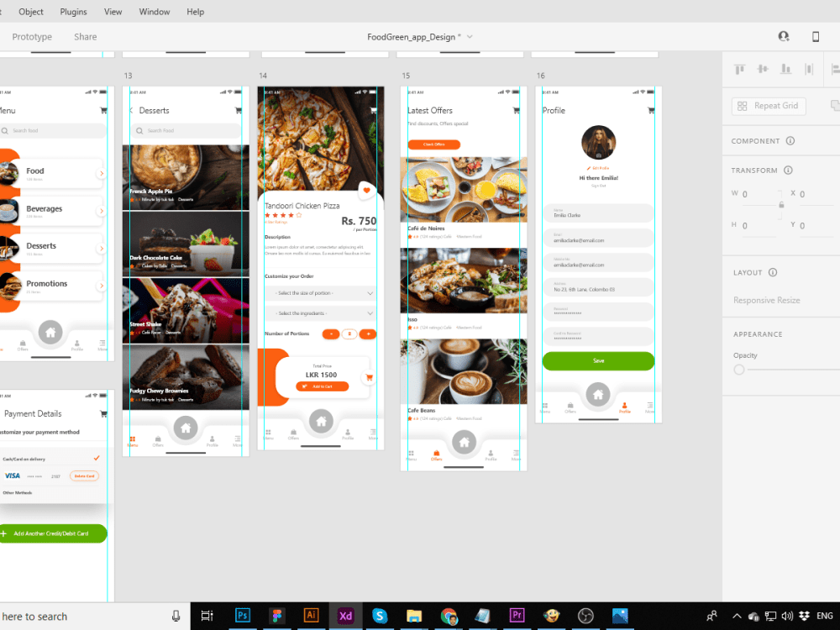The image size is (840, 630).
Task: Click the orange Add to Cart button
Action: click(322, 386)
